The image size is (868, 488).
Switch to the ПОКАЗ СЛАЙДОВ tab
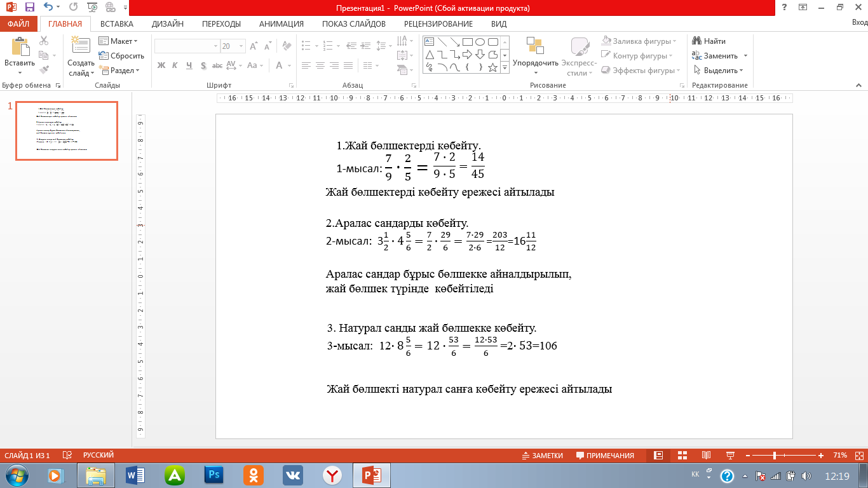coord(354,24)
